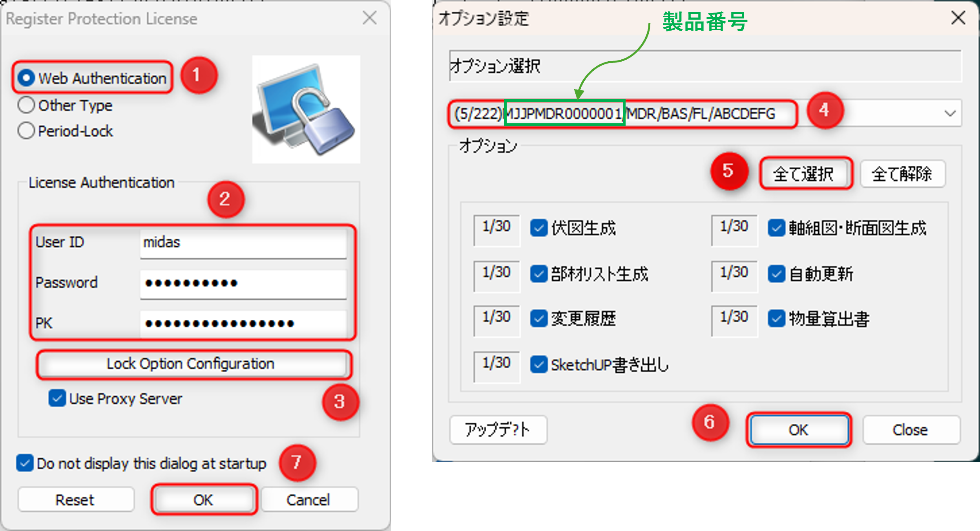Toggle the 伏図生成 checkbox
Viewport: 980px width, 531px height.
click(x=538, y=228)
